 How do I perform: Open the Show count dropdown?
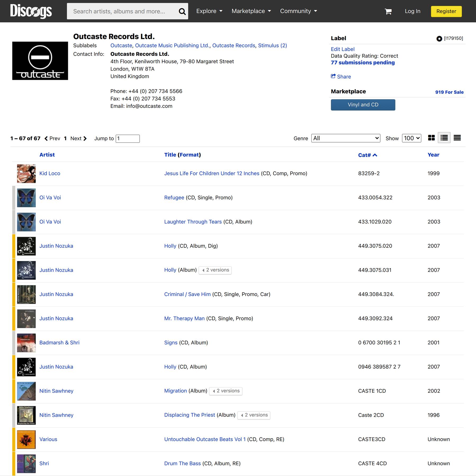pos(411,138)
